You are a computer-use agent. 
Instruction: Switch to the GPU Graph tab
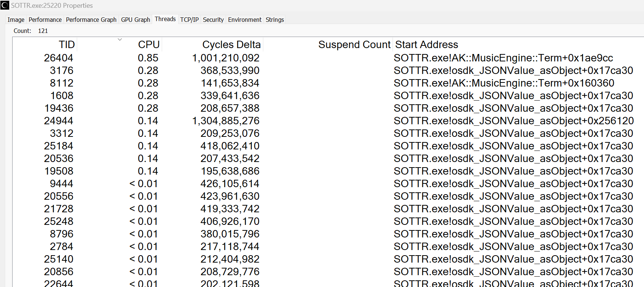point(136,20)
